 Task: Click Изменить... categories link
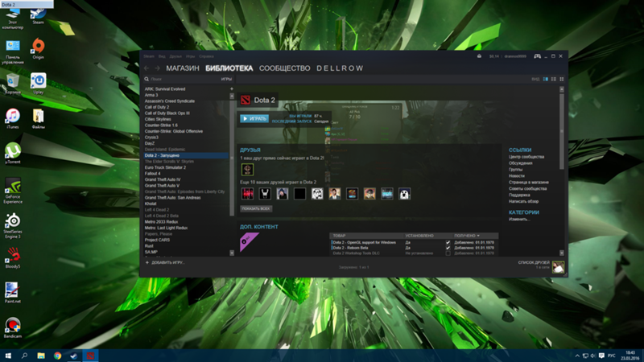point(519,219)
